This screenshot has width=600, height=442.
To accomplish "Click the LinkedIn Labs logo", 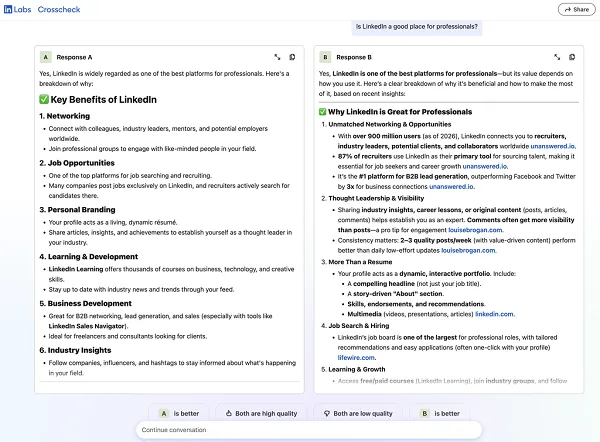I will pos(17,9).
